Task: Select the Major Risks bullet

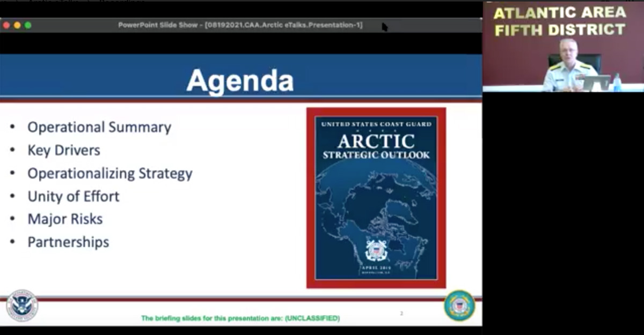Action: coord(65,219)
